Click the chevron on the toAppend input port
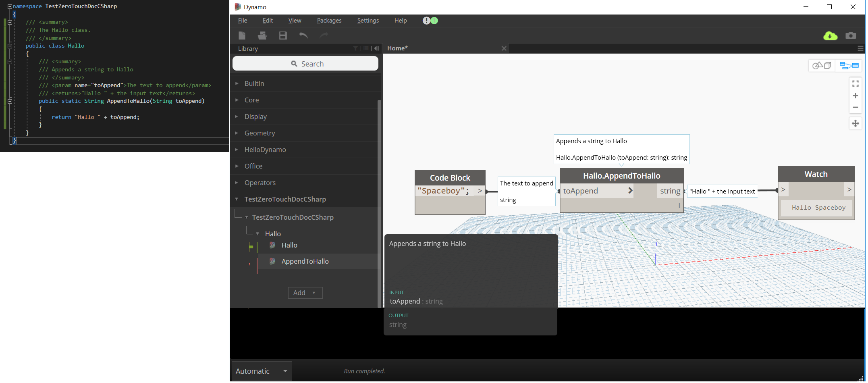Screen dimensions: 868x383 [x=630, y=191]
